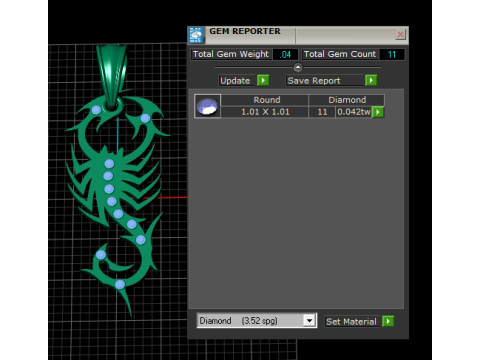Click the 'Diamond' header cell in table
This screenshot has height=360, width=480.
coord(347,100)
